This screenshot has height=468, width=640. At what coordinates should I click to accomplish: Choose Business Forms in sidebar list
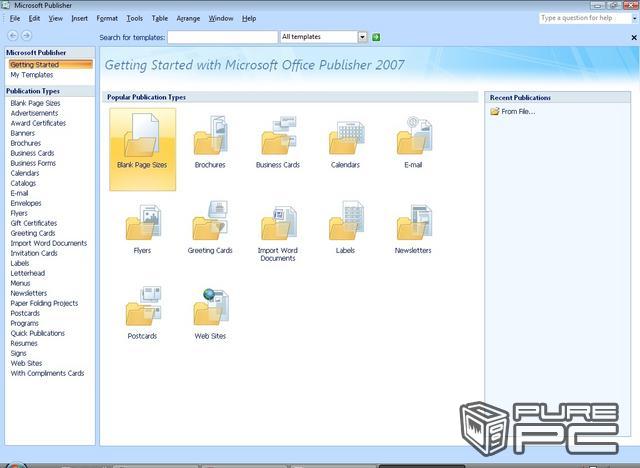[33, 163]
